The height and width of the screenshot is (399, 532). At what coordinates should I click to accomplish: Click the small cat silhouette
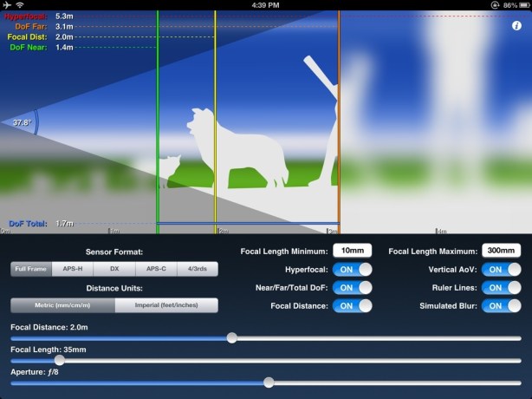click(x=169, y=167)
